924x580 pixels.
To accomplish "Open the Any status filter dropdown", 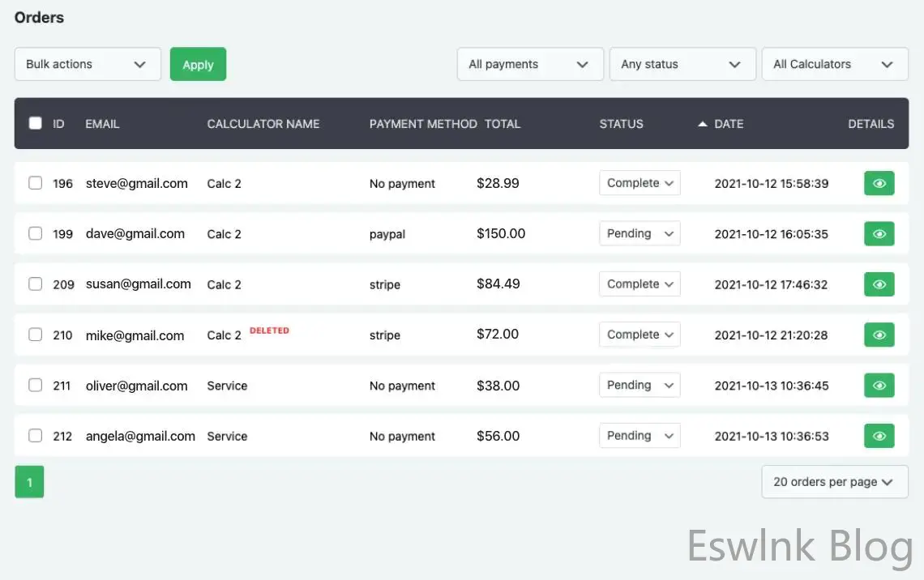I will [682, 64].
